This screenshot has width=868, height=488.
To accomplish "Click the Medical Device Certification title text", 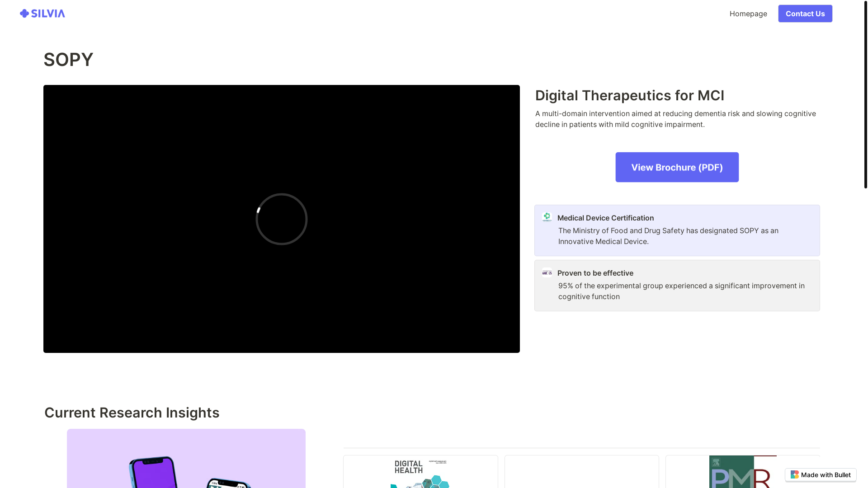I will (x=605, y=218).
